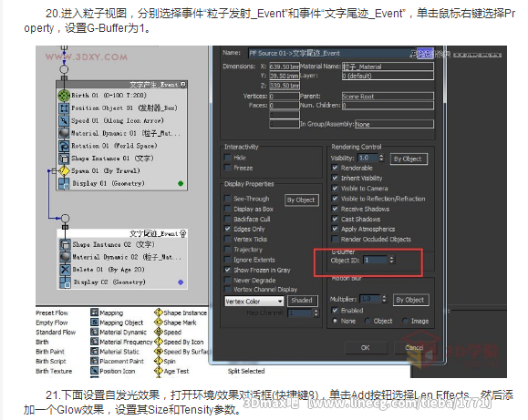Pick the Placement Paint icon in depot
The image size is (528, 420).
(94, 361)
